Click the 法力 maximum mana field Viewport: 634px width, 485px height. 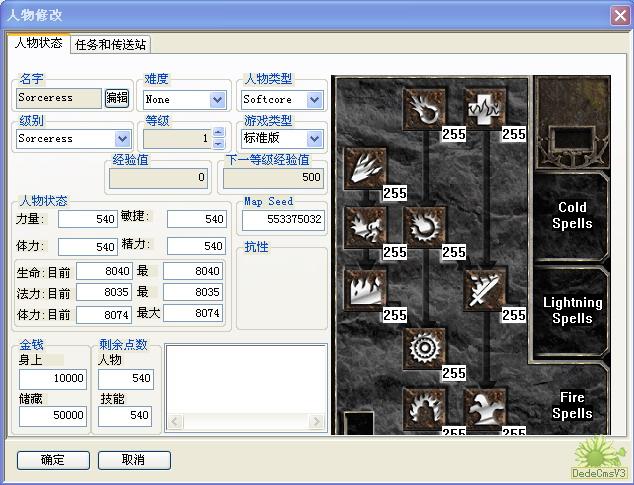coord(193,292)
